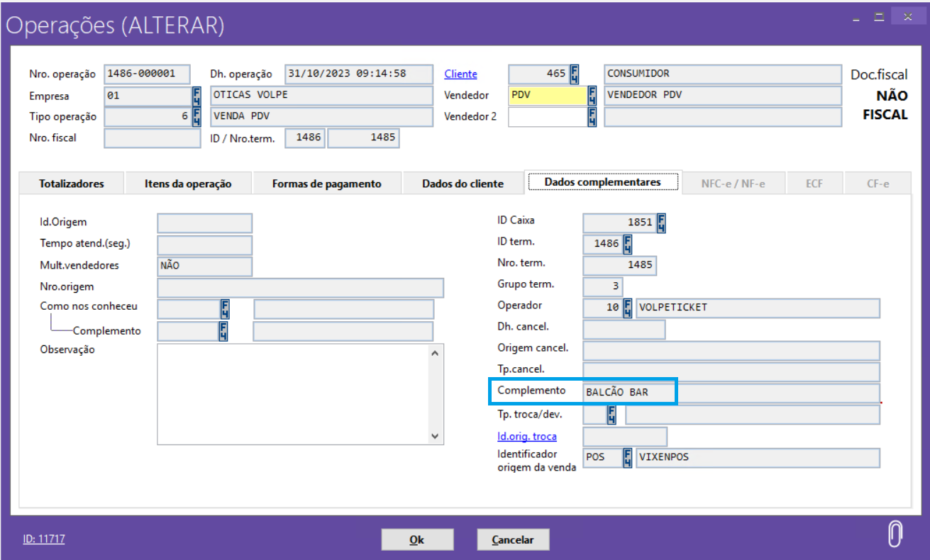Click the F4 lookup icon next to ID Caixa
Image resolution: width=930 pixels, height=560 pixels.
click(661, 223)
